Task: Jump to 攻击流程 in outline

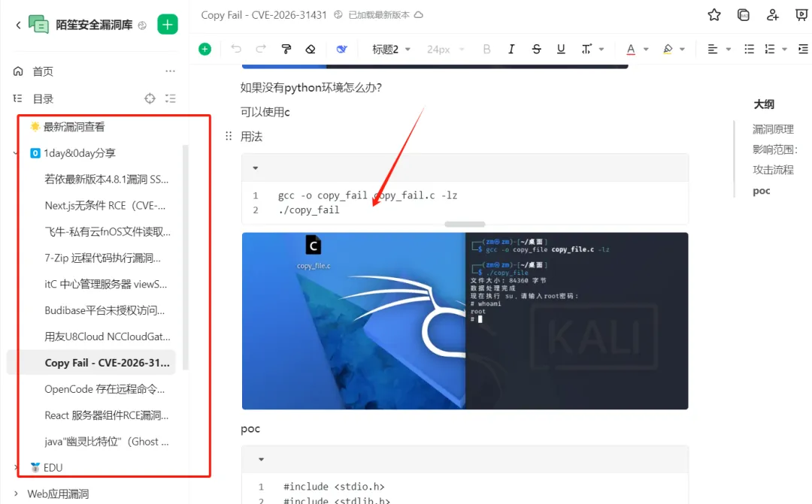Action: click(773, 170)
